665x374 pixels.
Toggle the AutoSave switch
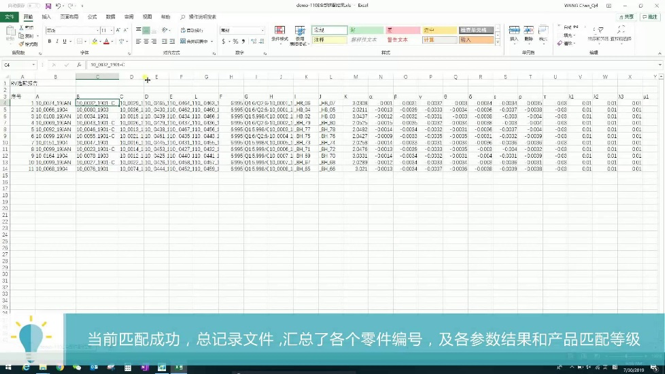pos(33,6)
